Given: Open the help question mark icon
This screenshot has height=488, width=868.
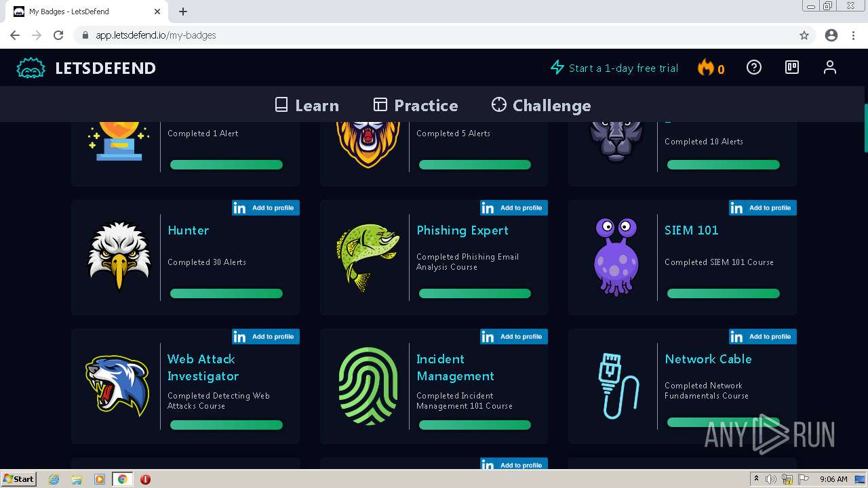Looking at the screenshot, I should pyautogui.click(x=754, y=67).
